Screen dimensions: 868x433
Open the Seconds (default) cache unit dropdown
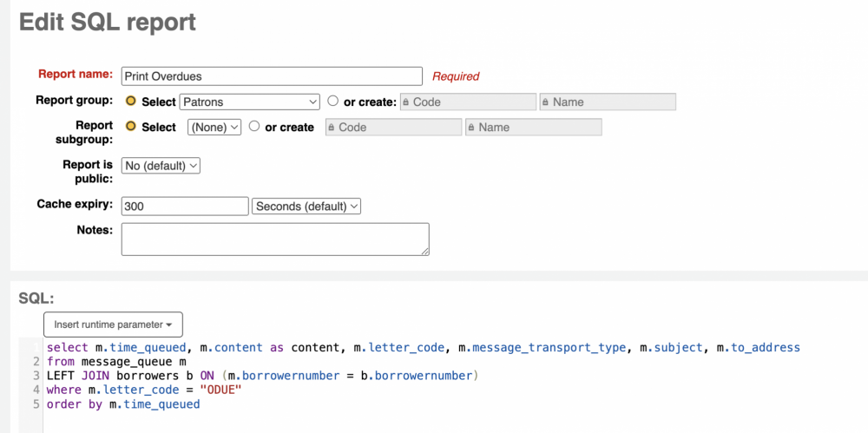coord(306,207)
